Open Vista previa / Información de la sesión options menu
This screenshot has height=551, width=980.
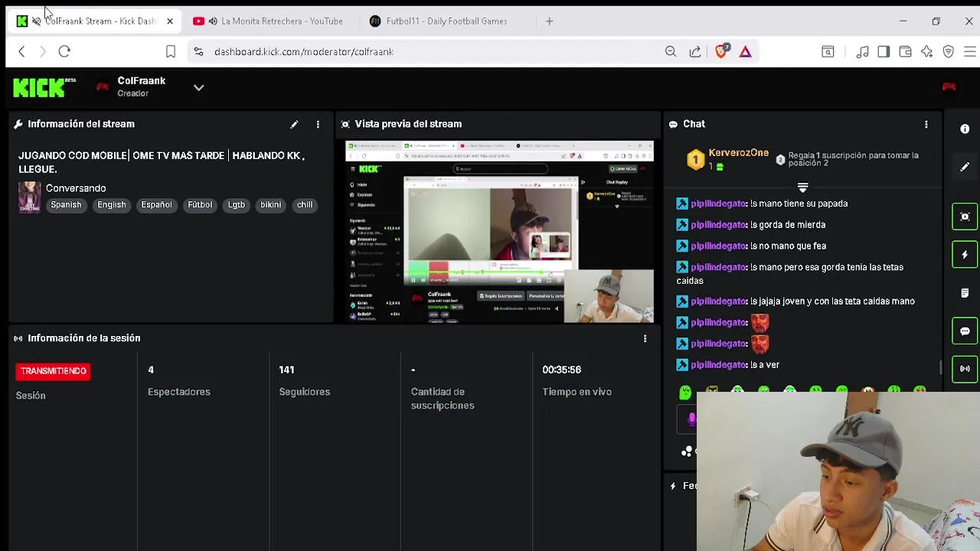645,338
